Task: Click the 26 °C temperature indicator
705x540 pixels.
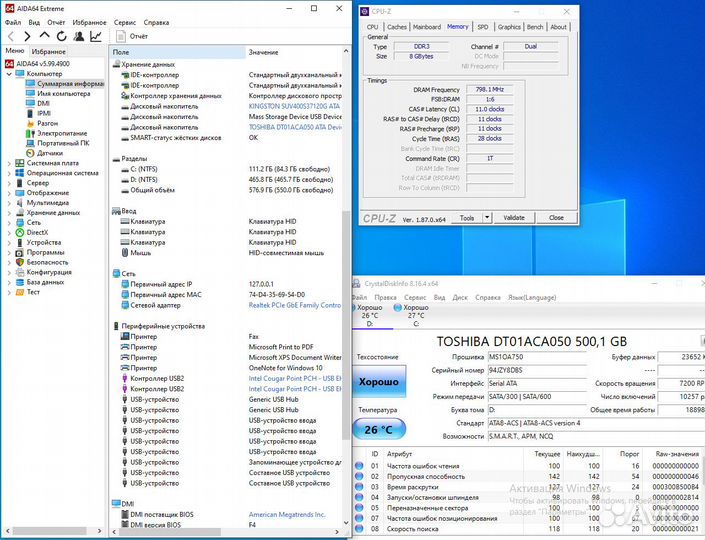Action: (x=378, y=430)
